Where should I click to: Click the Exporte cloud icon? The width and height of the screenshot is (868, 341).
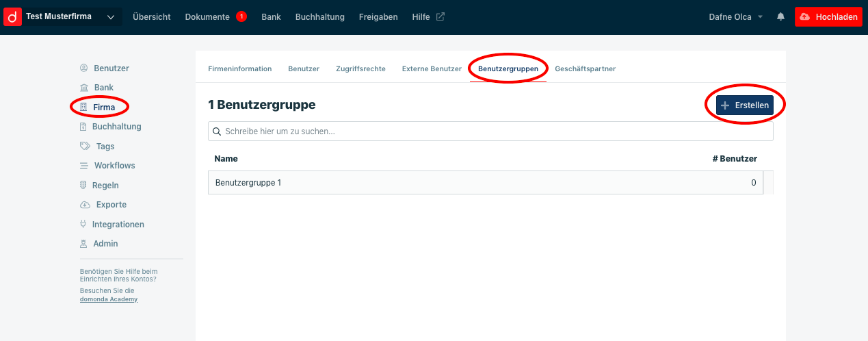[85, 205]
